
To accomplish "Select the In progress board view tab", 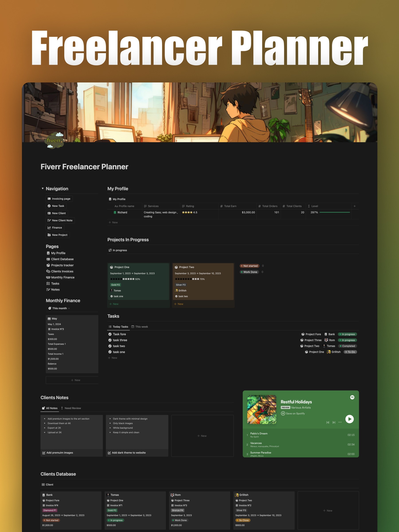I will 118,250.
